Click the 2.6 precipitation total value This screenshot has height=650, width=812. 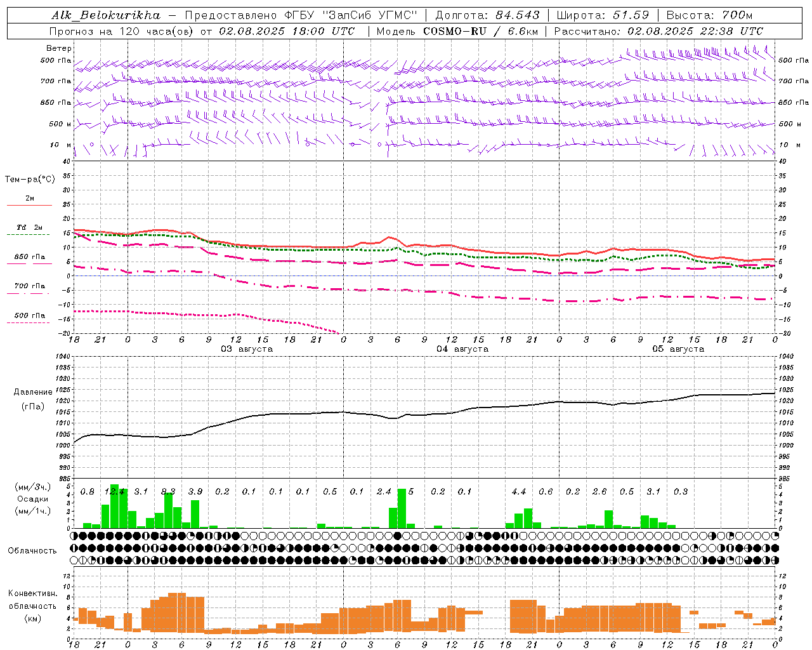coord(599,491)
